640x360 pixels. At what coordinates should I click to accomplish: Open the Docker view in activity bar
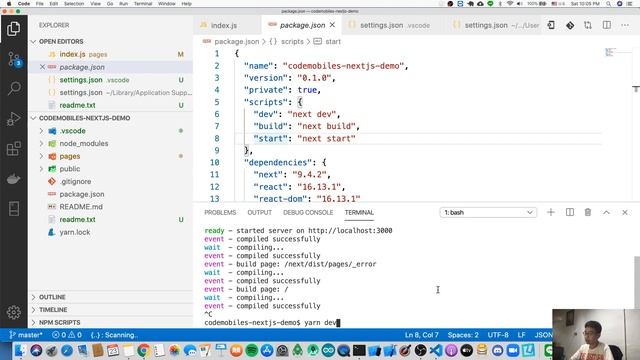point(13,179)
